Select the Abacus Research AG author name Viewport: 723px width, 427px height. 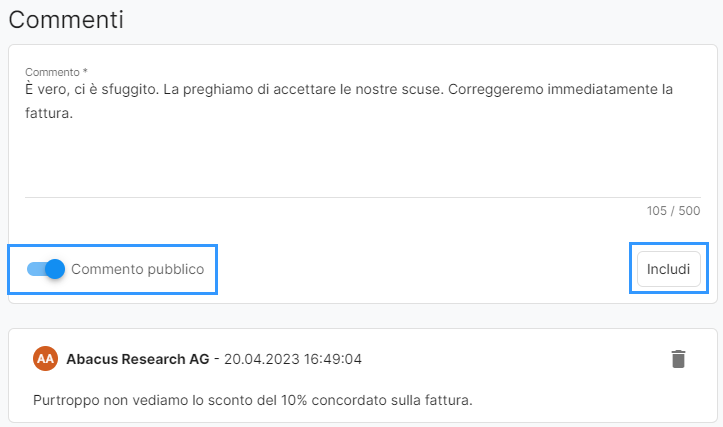pyautogui.click(x=137, y=359)
